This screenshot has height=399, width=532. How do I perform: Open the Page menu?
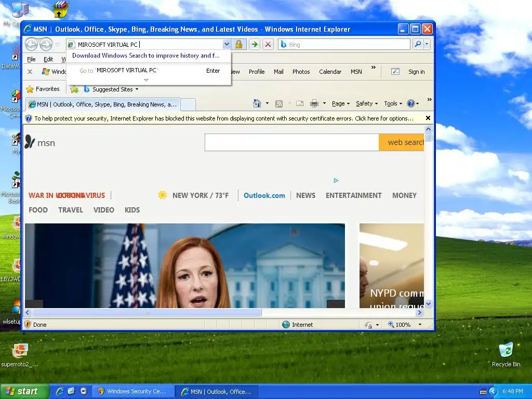(341, 104)
